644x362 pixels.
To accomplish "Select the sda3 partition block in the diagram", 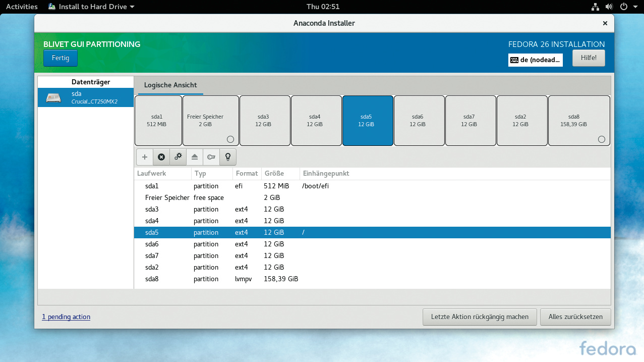I will [265, 120].
